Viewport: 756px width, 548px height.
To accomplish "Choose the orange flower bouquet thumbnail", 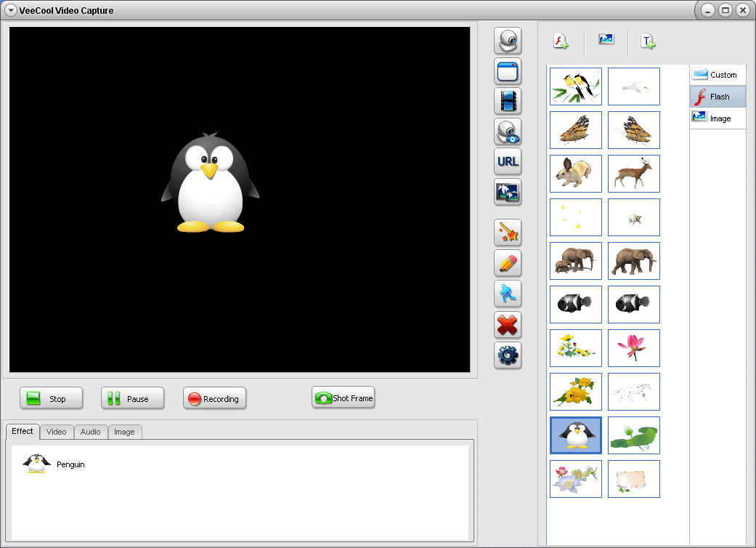I will (x=576, y=392).
